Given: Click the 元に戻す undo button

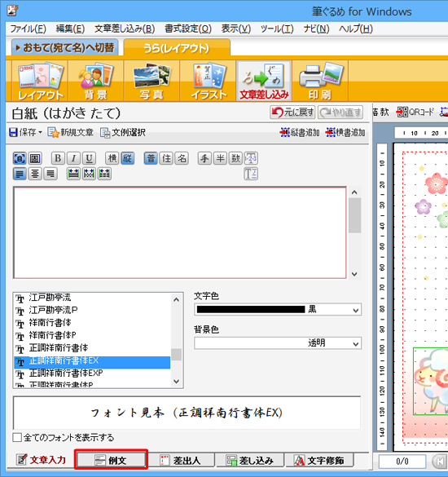Looking at the screenshot, I should (292, 113).
